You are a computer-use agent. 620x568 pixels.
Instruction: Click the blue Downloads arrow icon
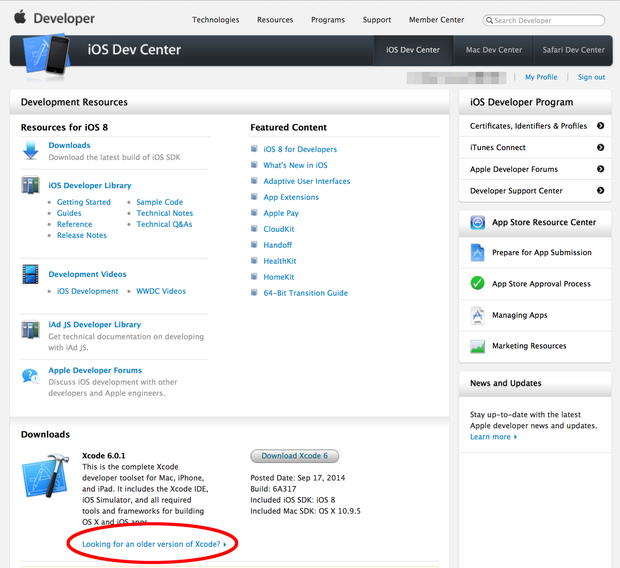point(30,150)
